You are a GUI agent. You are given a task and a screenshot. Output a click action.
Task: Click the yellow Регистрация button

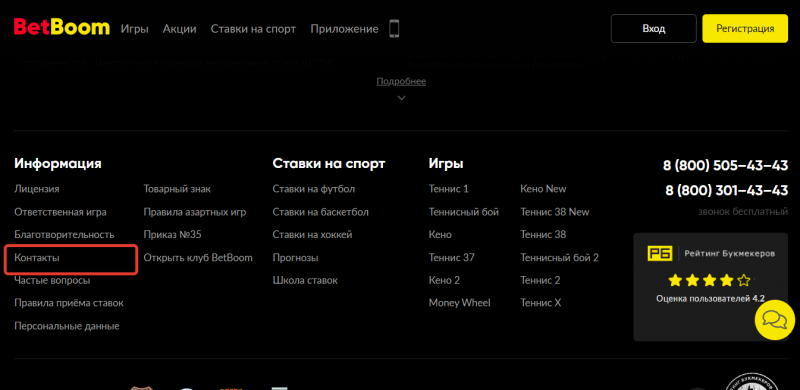coord(745,29)
